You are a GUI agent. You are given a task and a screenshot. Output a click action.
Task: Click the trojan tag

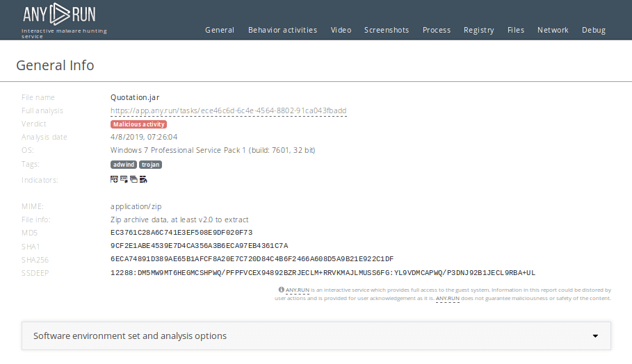click(150, 165)
